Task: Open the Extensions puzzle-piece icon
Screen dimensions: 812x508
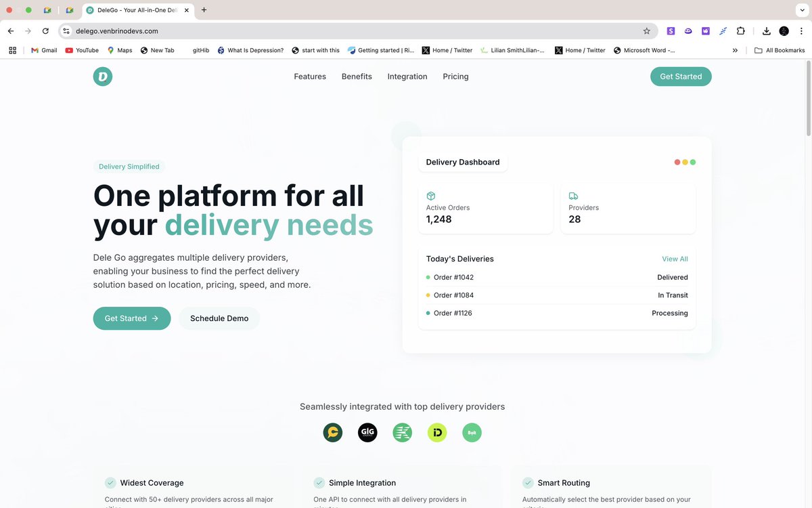Action: [741, 31]
